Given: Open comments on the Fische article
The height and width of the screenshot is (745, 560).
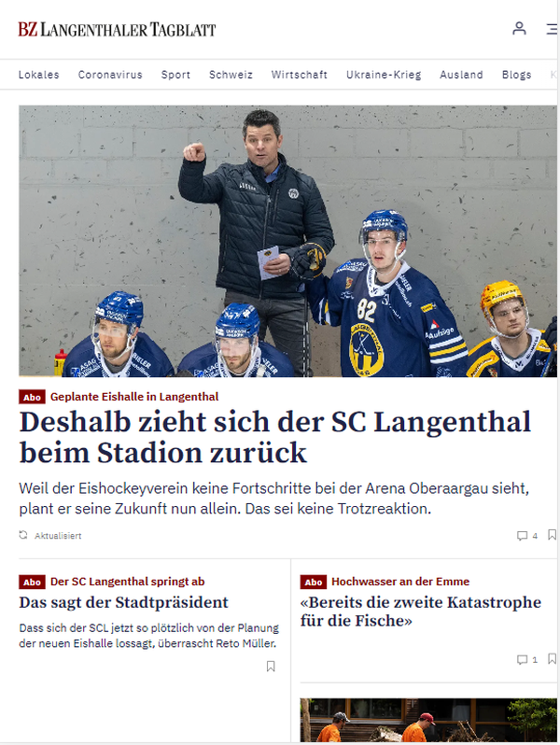Looking at the screenshot, I should (526, 659).
